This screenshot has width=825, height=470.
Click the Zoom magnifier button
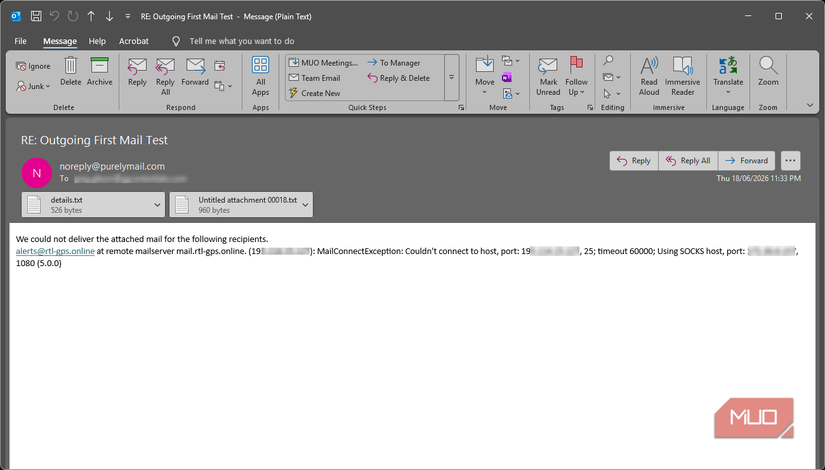(x=768, y=72)
